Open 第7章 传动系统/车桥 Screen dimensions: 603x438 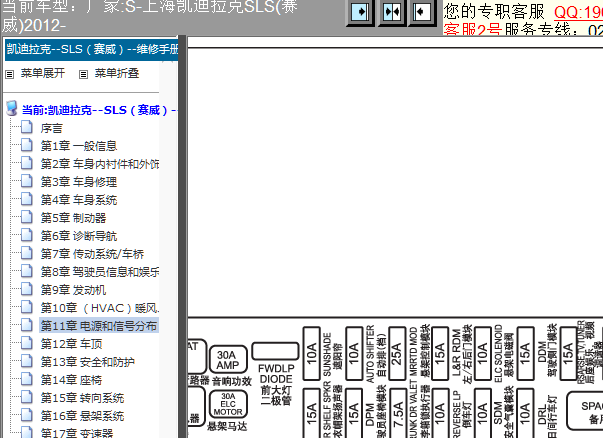pyautogui.click(x=92, y=254)
